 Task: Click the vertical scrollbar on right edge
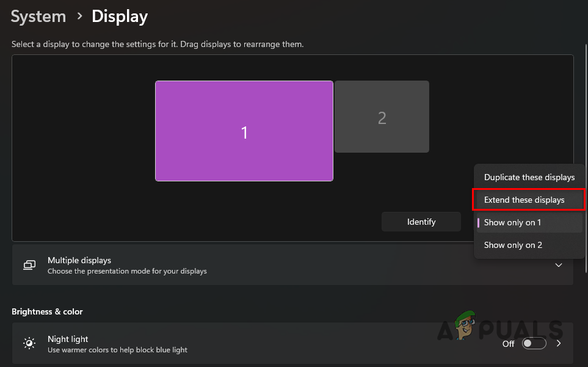[x=586, y=158]
